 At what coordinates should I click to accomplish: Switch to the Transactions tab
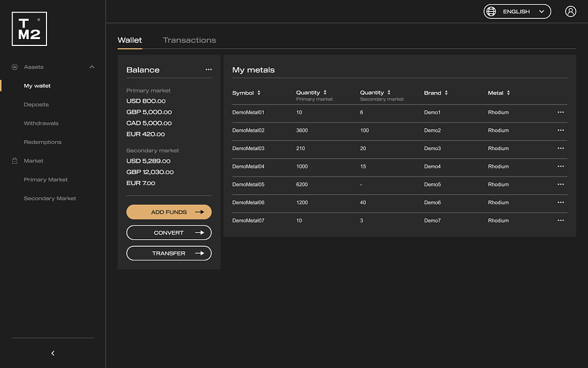pos(189,40)
